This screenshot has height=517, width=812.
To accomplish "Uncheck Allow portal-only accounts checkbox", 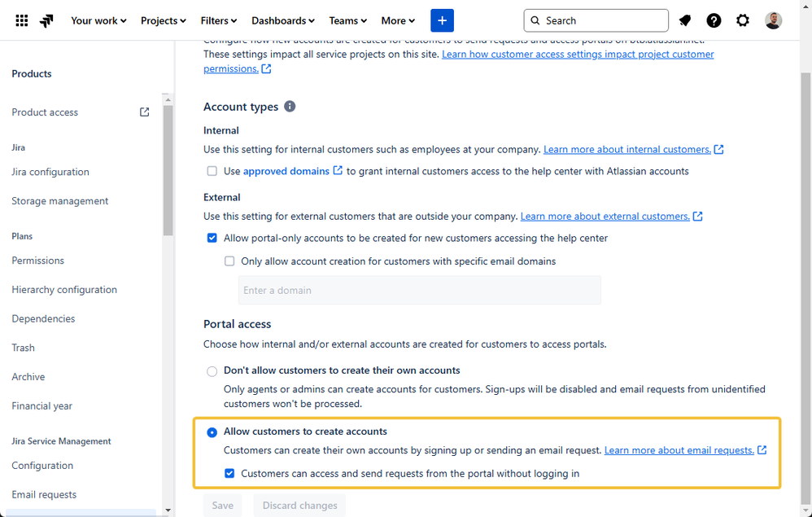I will 212,238.
